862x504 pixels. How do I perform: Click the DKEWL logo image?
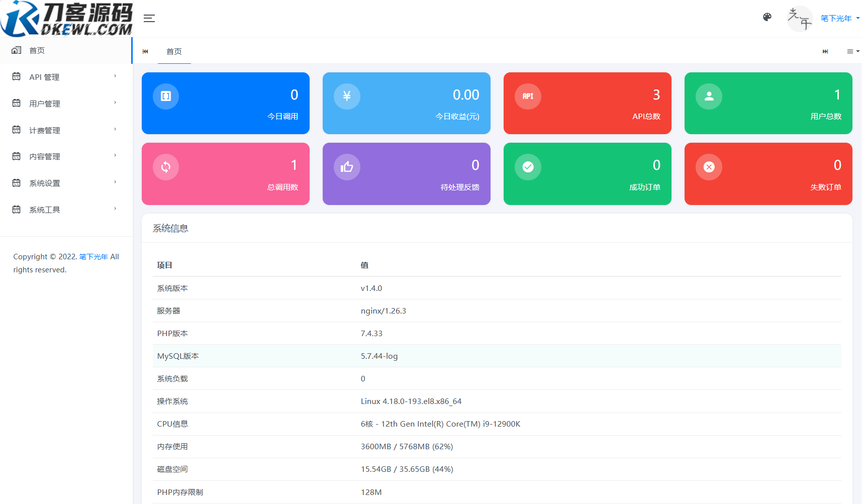pos(66,18)
